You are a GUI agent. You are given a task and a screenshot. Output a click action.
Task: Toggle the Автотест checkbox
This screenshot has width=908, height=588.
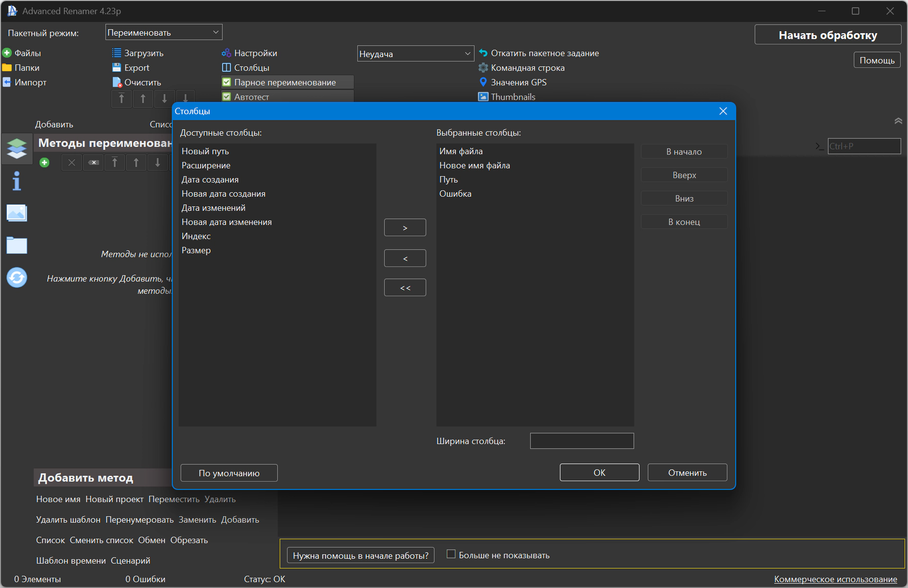227,97
